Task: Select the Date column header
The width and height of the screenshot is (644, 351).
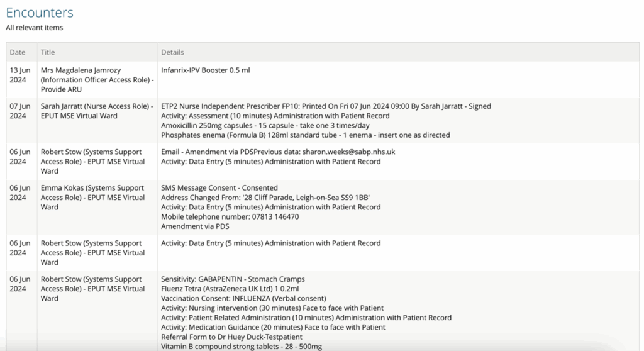Action: pos(18,52)
